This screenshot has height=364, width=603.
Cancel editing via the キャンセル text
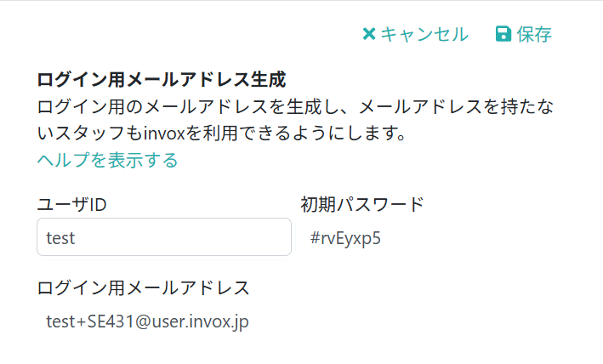(424, 34)
